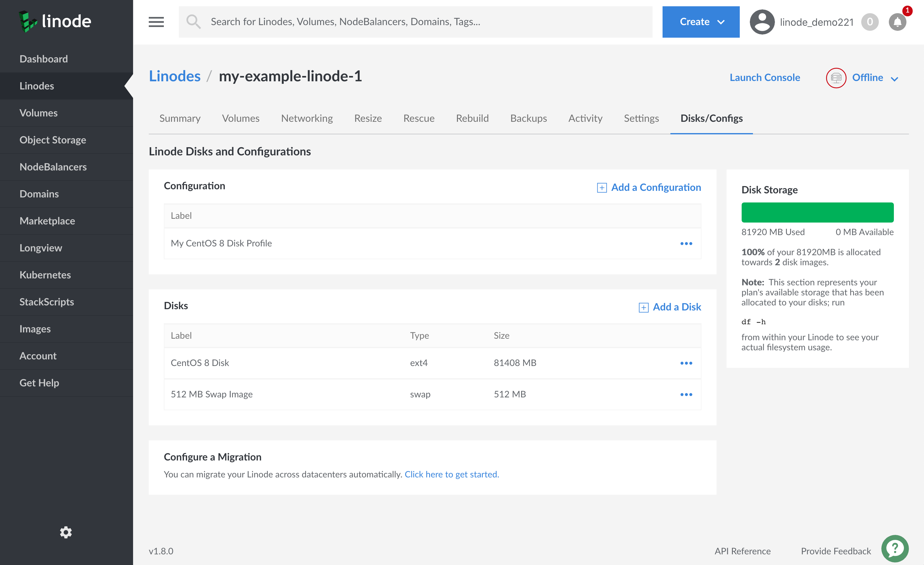The width and height of the screenshot is (924, 565).
Task: Open actions menu for My CentOS 8 Disk Profile
Action: click(686, 243)
